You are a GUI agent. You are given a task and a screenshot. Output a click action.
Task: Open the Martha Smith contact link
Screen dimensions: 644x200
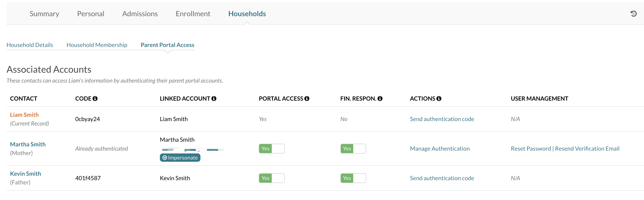28,144
